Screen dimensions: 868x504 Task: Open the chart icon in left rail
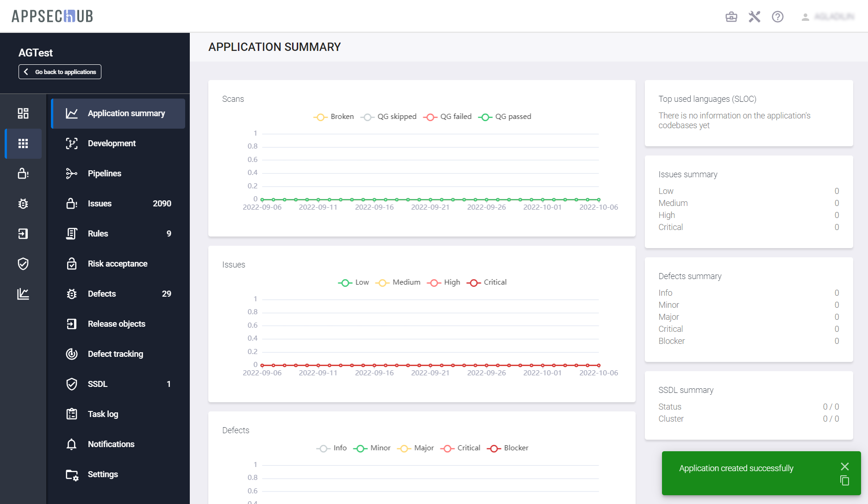click(x=23, y=294)
